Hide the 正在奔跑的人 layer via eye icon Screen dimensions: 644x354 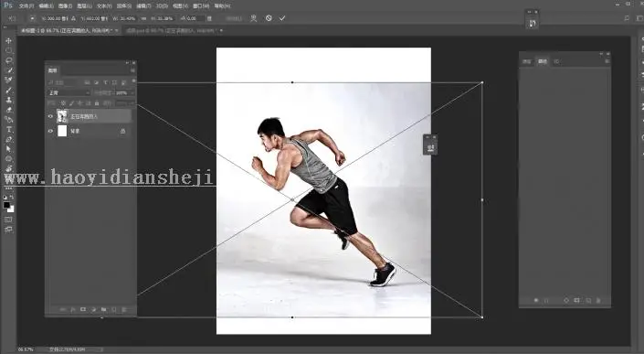click(x=50, y=116)
